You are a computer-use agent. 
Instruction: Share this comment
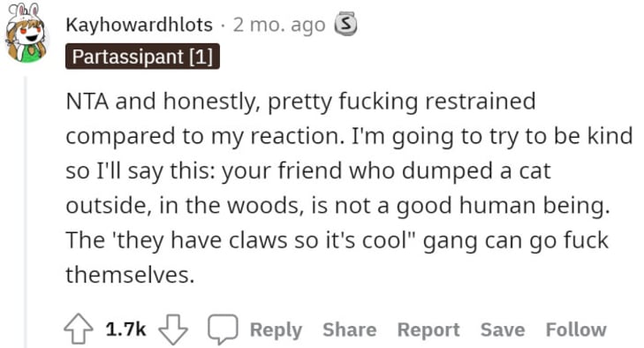pyautogui.click(x=350, y=329)
